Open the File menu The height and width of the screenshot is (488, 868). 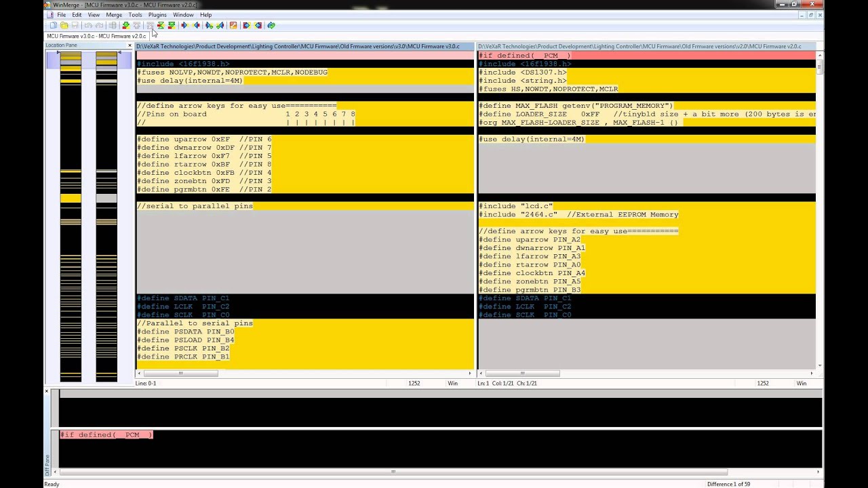(x=62, y=15)
